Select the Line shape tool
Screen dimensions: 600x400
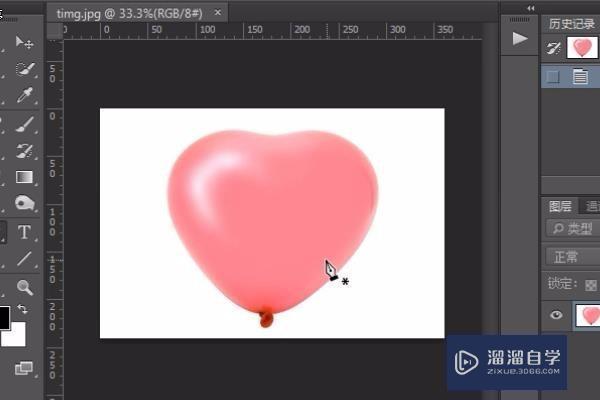tap(24, 259)
